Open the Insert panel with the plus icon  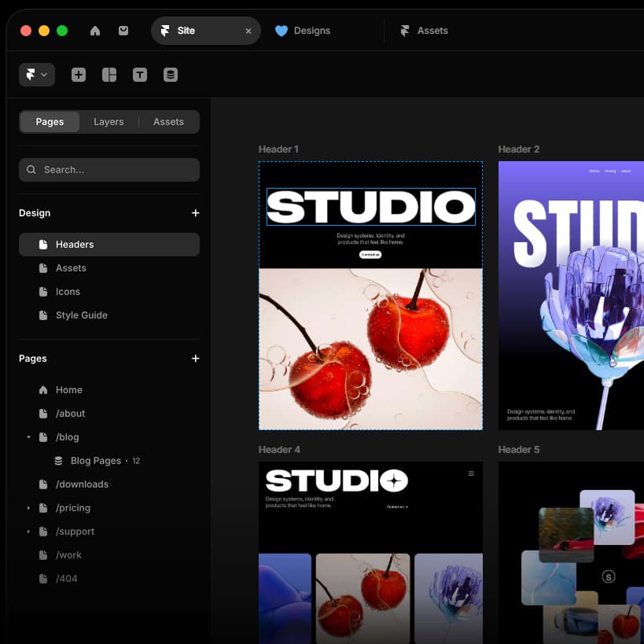coord(78,74)
